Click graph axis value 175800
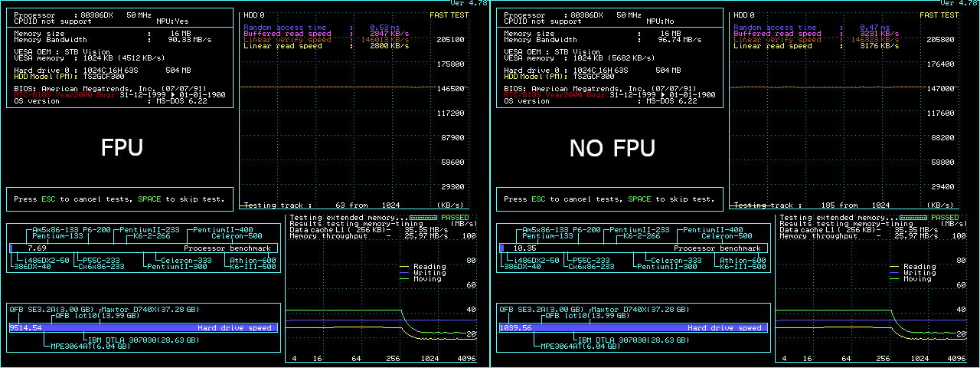This screenshot has width=980, height=368. 449,64
